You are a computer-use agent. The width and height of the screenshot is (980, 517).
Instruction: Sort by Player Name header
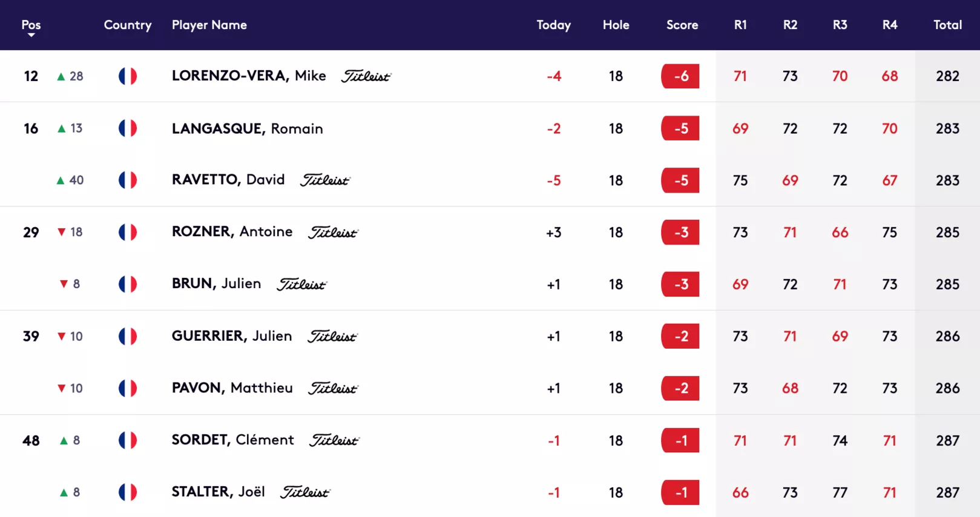(x=209, y=25)
